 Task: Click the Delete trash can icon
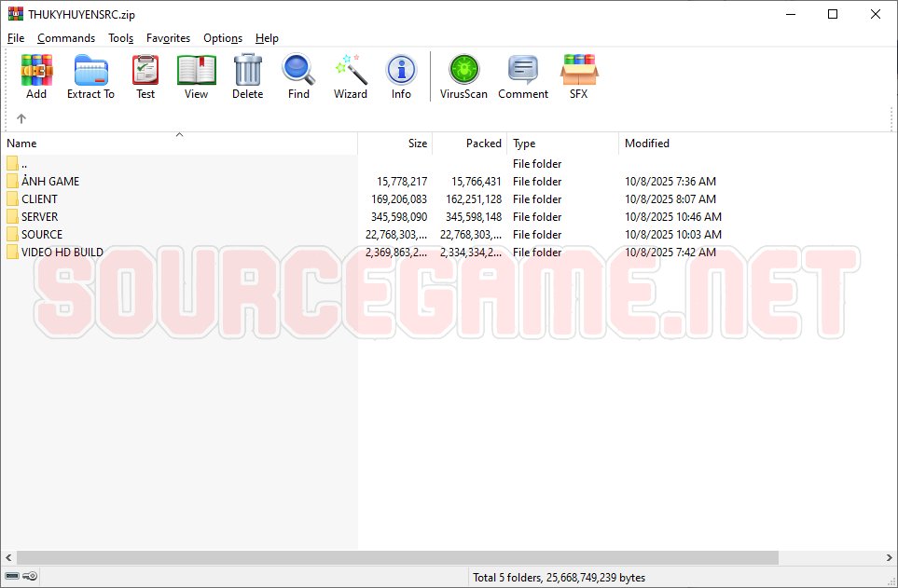point(247,75)
